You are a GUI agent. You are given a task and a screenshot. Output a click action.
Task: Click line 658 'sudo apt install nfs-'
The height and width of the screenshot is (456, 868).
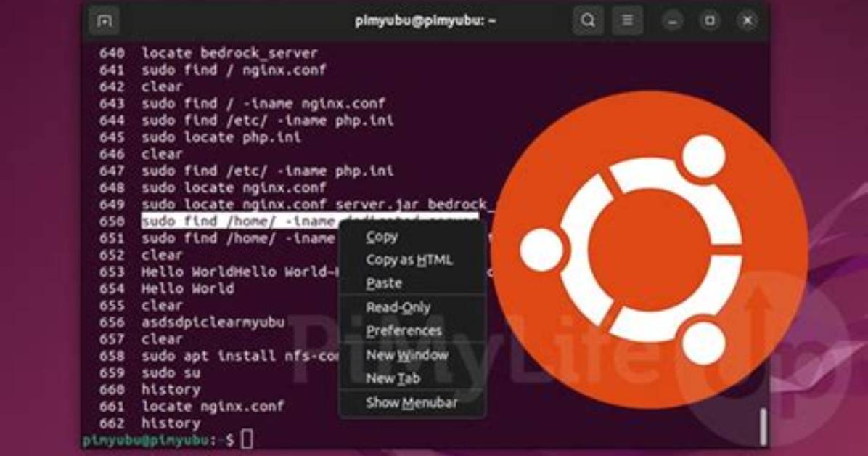click(x=239, y=356)
